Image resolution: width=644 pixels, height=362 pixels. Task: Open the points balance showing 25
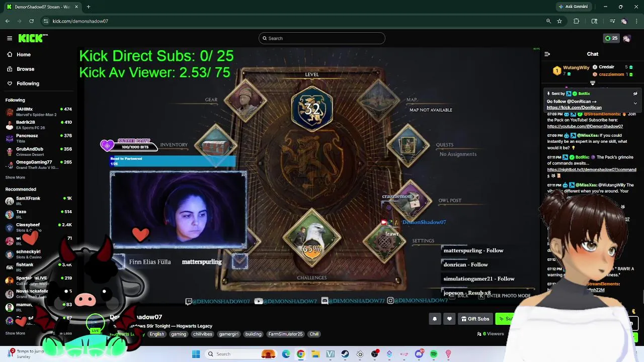coord(611,38)
